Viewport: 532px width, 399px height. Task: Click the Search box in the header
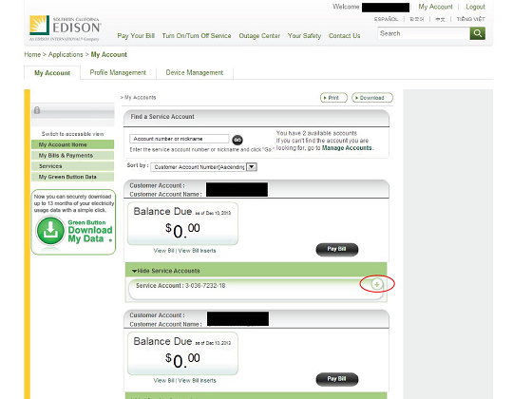pos(424,33)
